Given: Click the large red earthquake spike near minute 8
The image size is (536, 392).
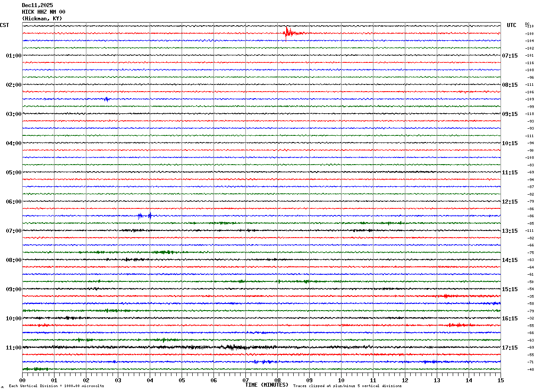Looking at the screenshot, I should coord(287,33).
